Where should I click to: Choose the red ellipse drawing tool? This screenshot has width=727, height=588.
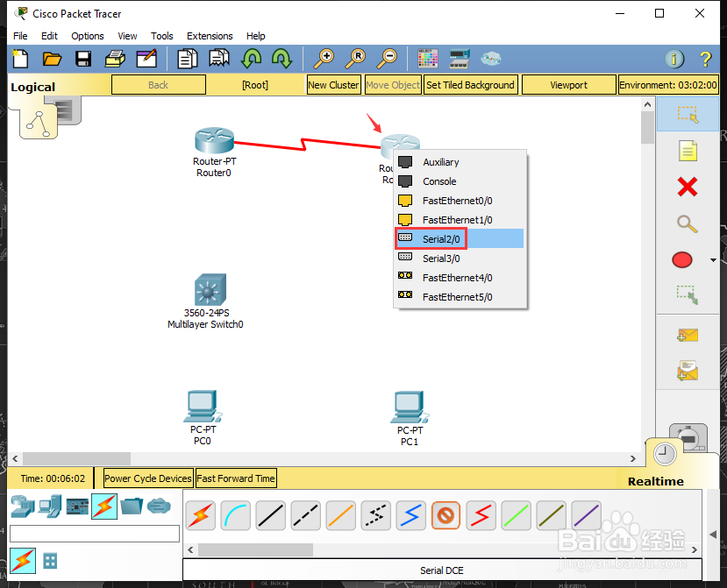pos(682,260)
